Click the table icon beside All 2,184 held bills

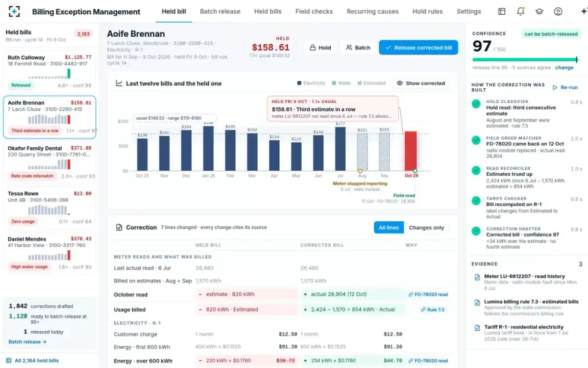tap(8, 361)
